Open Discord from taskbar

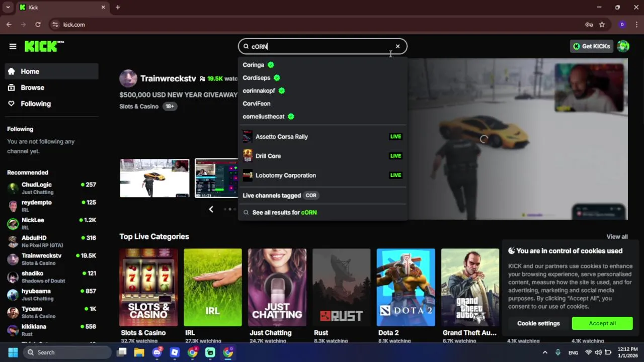coord(157,352)
